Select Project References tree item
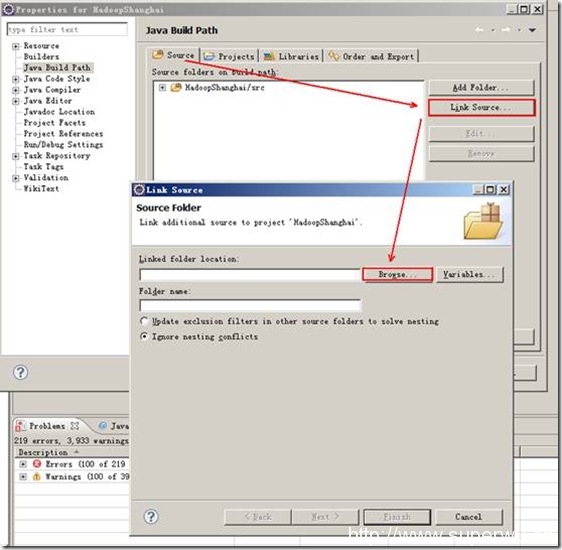562x550 pixels. [63, 134]
